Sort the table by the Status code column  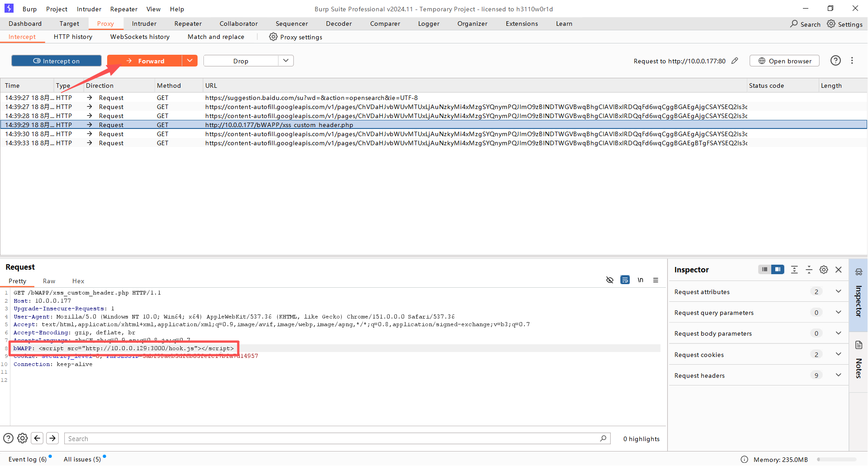tap(783, 86)
